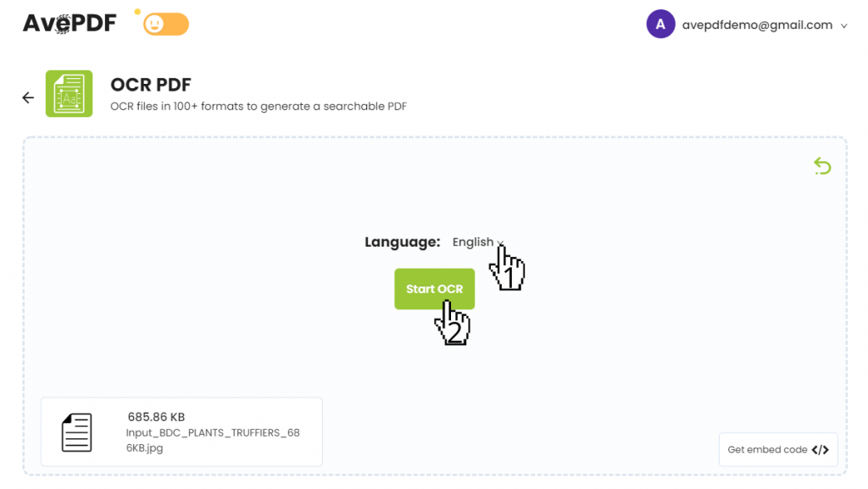Click the purple user avatar circle

(660, 25)
